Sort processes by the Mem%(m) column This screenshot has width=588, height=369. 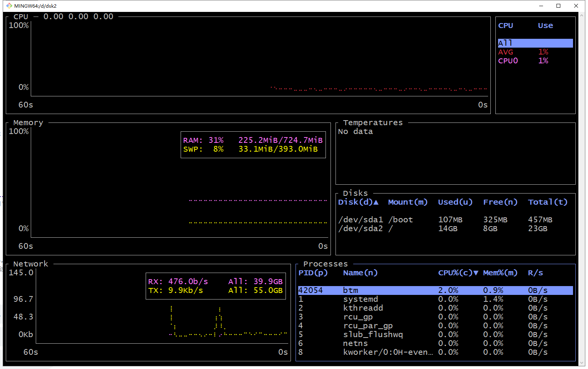tap(500, 273)
